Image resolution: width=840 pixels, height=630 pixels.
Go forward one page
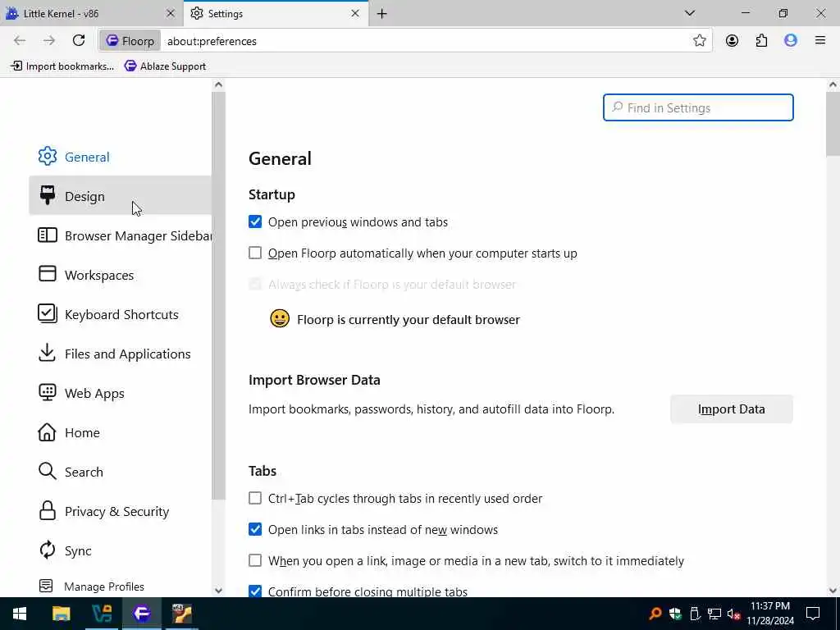point(49,41)
